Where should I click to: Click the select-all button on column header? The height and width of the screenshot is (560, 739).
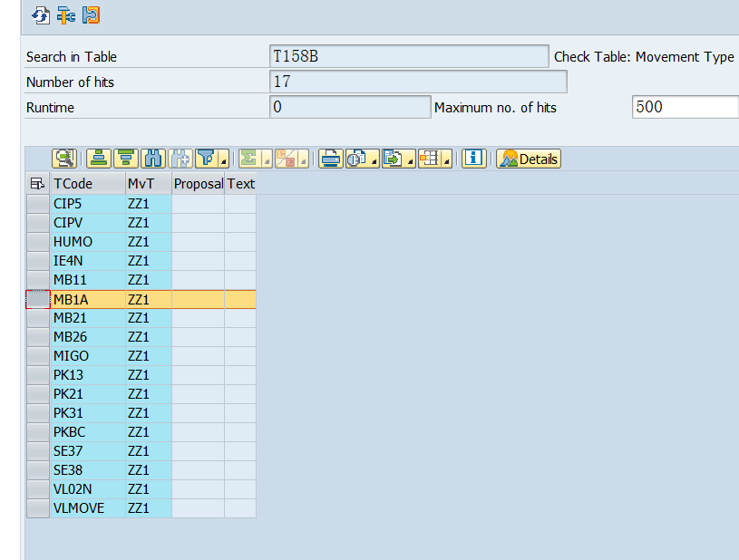(36, 182)
